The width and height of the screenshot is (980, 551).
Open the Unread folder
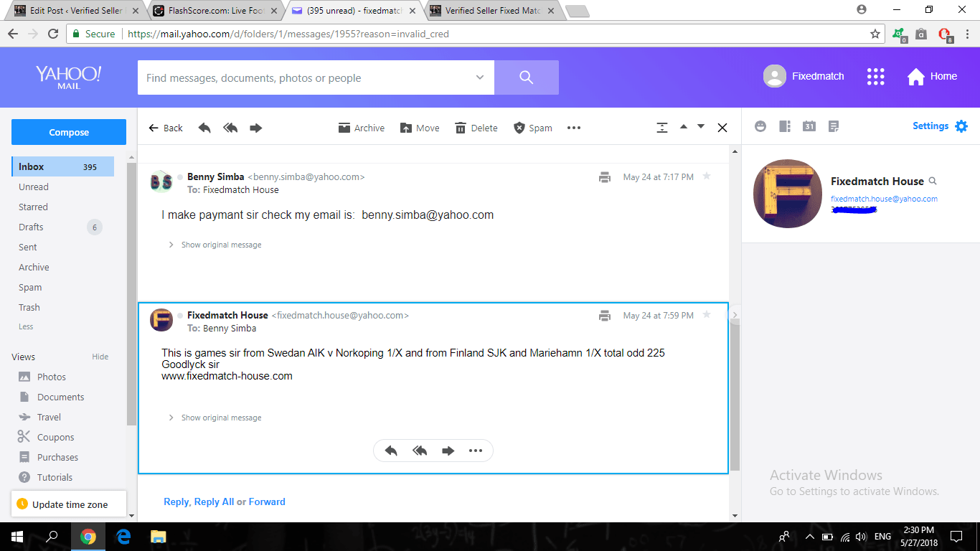coord(34,187)
